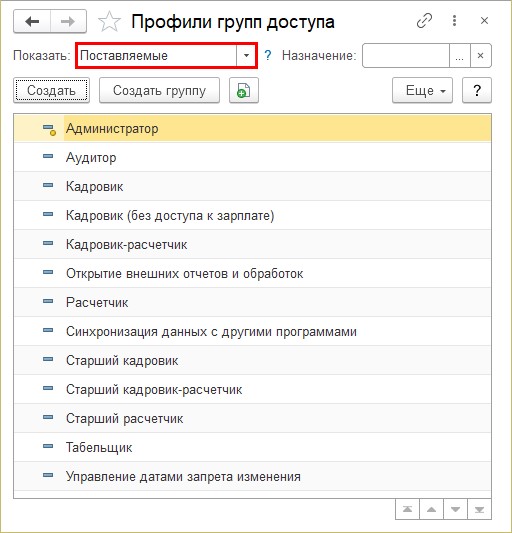
Task: Jump to list start arrow button
Action: pos(407,509)
